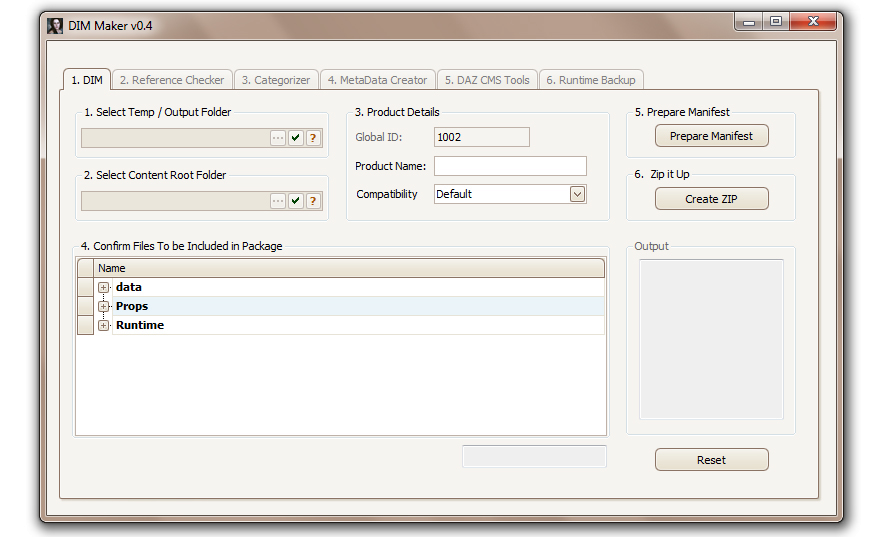Click the progress bar below file list

click(534, 457)
